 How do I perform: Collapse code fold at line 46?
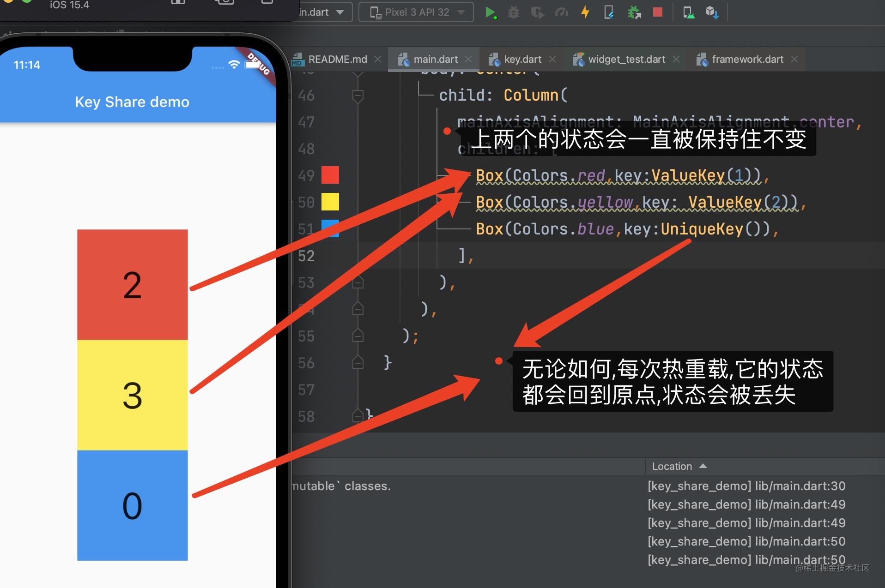(x=358, y=96)
